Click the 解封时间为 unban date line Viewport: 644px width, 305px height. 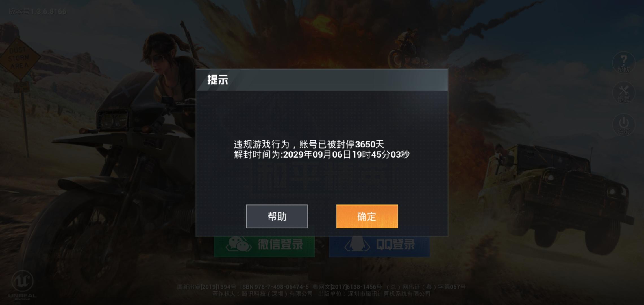[321, 154]
